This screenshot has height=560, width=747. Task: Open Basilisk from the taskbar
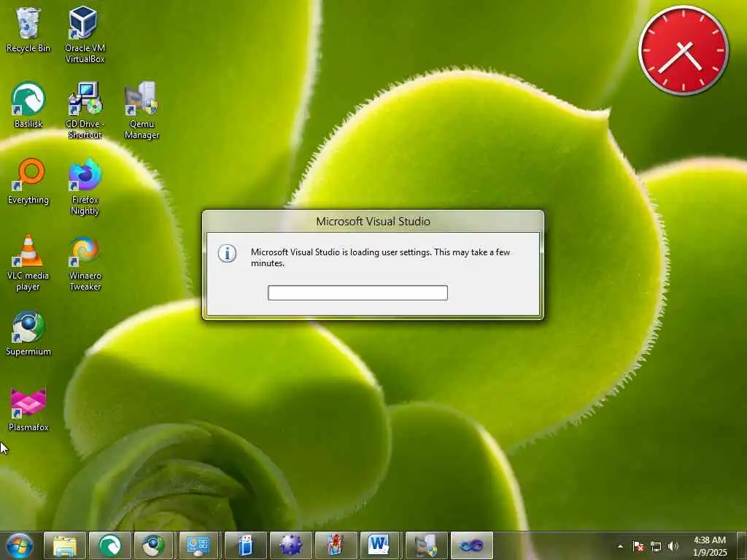click(110, 545)
